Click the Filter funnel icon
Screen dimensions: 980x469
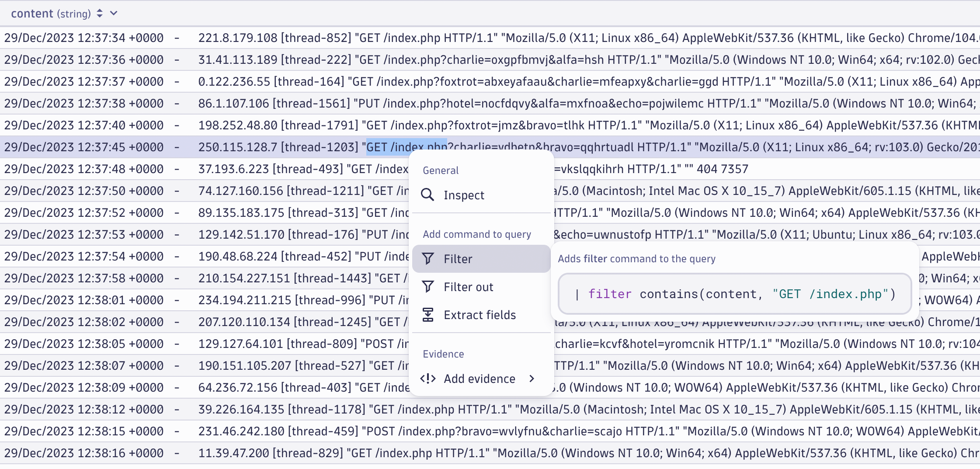[428, 258]
